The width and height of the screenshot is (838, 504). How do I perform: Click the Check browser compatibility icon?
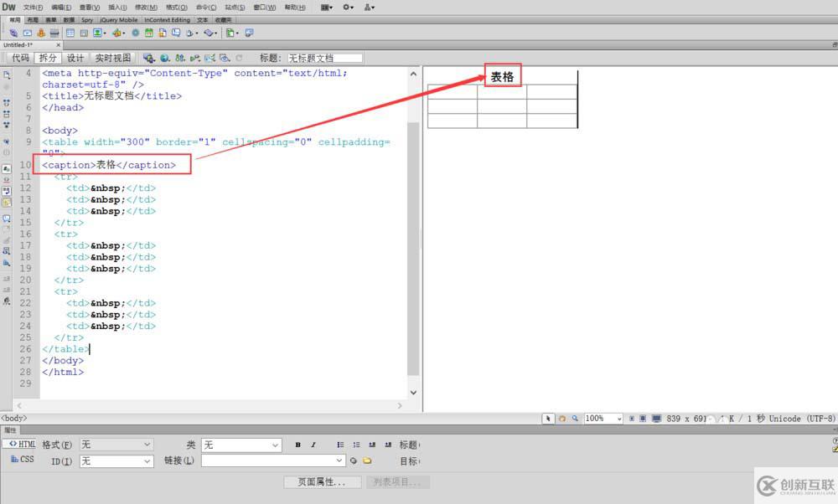tap(210, 58)
